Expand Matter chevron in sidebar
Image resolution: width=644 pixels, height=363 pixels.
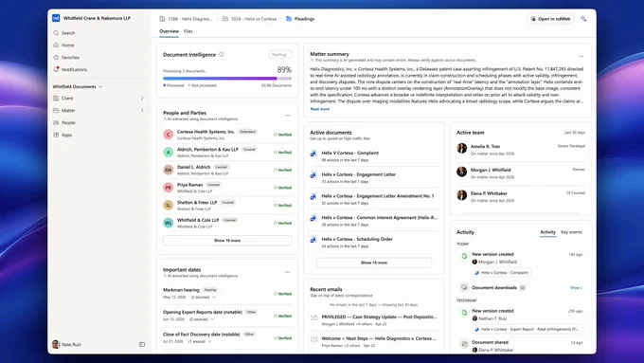click(x=142, y=111)
